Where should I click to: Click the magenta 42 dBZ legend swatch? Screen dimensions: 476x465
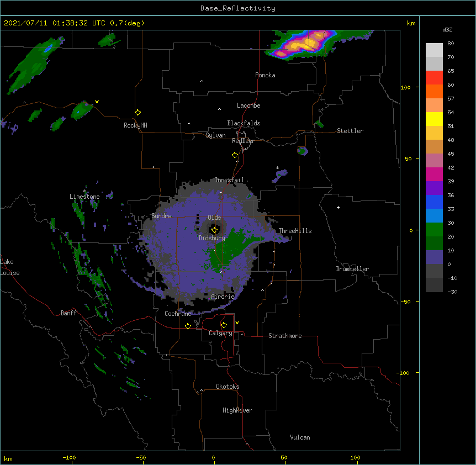click(x=434, y=174)
